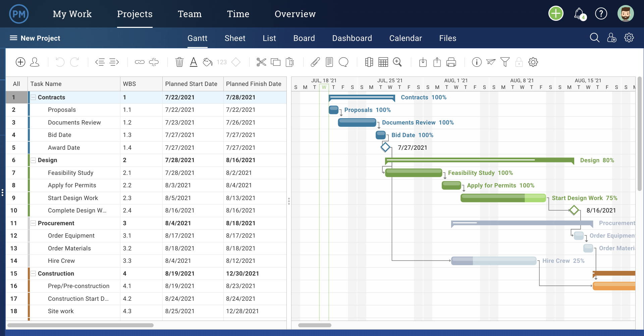Viewport: 644px width, 336px height.
Task: Click the info circle icon
Action: [477, 62]
